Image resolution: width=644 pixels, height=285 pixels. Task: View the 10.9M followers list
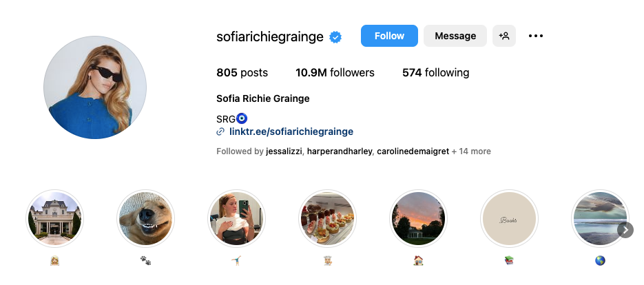tap(335, 72)
